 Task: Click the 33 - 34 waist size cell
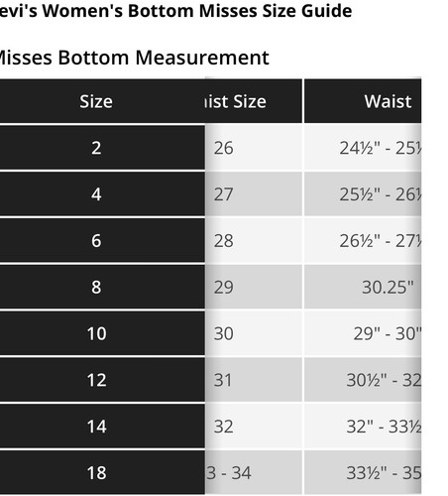click(254, 472)
